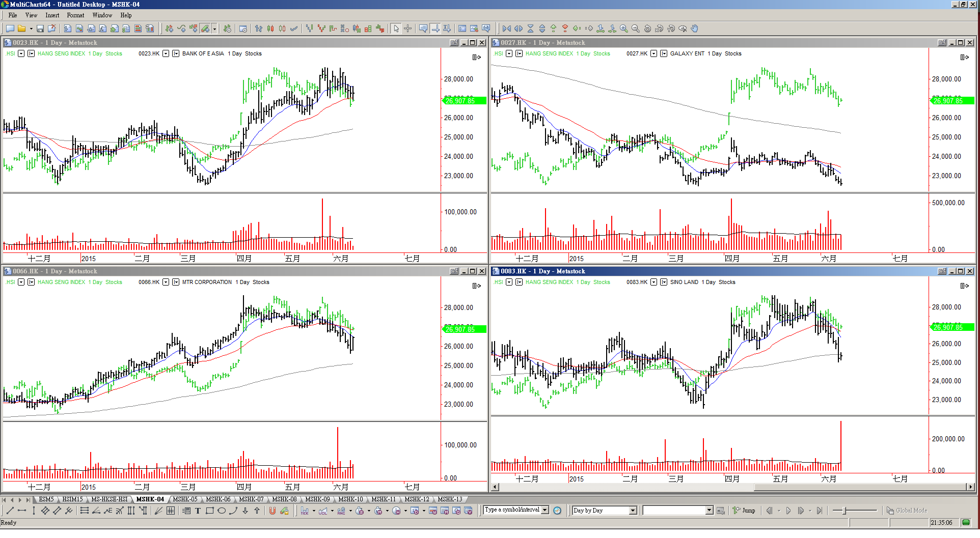
Task: Toggle the magnet snap mode icon
Action: [273, 511]
